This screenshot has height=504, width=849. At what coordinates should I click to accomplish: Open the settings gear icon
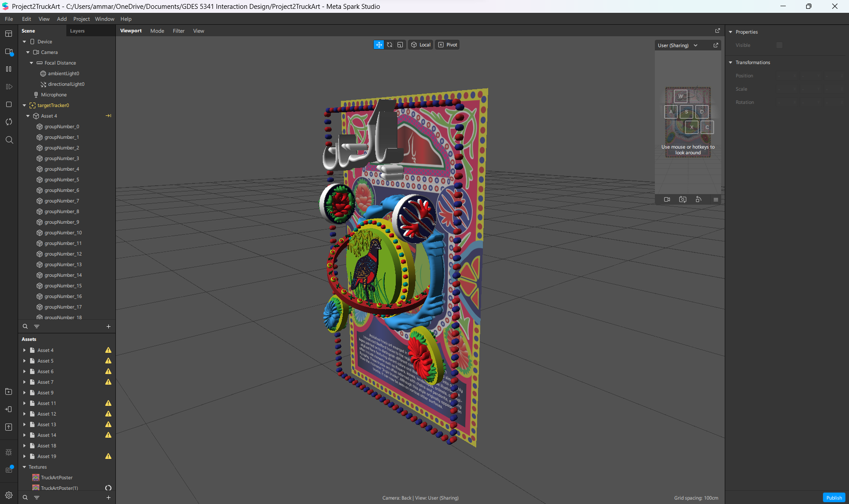coord(8,495)
